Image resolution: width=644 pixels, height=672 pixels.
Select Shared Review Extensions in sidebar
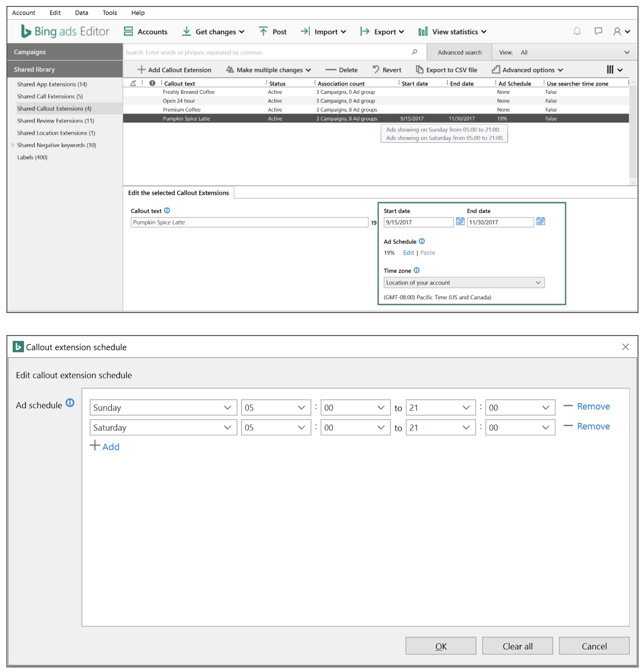pos(56,121)
